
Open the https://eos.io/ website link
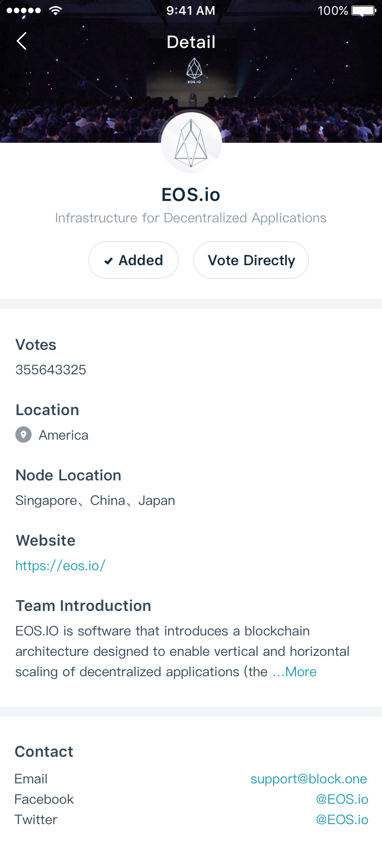[60, 566]
